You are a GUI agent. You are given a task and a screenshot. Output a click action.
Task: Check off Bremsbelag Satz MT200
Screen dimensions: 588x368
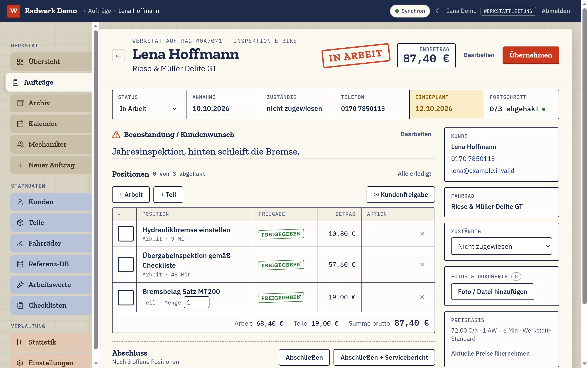126,297
